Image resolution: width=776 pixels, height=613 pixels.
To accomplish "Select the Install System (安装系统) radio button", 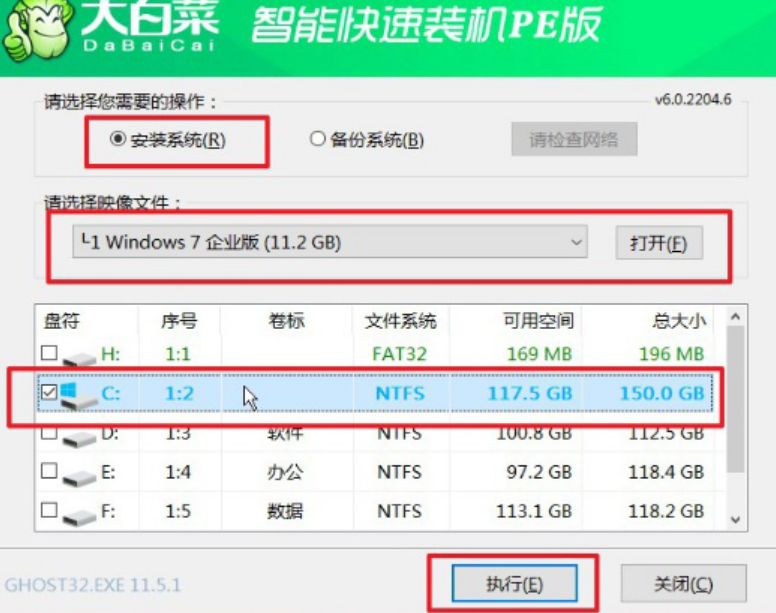I will click(118, 139).
